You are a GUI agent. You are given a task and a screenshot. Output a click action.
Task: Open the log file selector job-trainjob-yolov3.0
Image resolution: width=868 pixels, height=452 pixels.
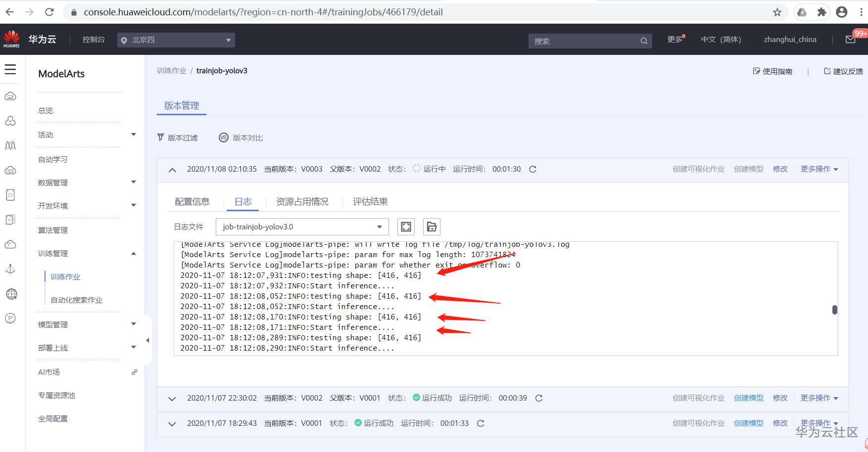coord(302,227)
